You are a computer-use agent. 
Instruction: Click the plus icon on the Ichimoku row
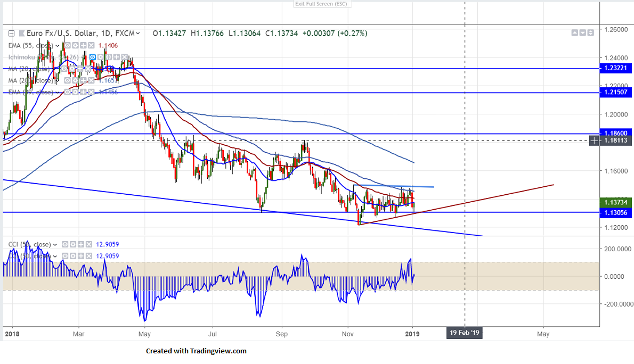tap(117, 57)
